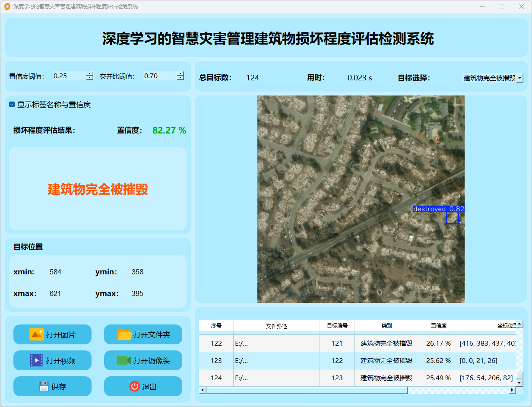Click the 类别 column header

(386, 326)
